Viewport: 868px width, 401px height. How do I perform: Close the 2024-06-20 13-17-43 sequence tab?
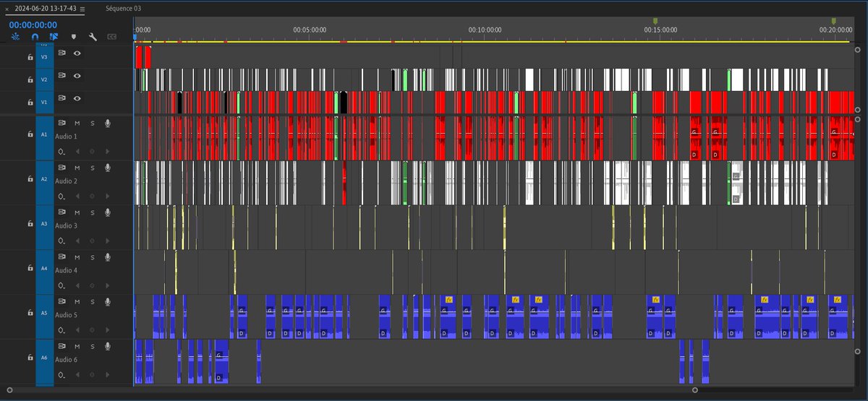7,9
